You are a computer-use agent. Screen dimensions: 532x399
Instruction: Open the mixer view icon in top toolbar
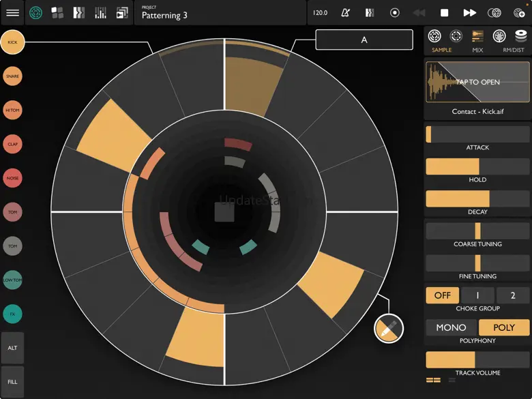click(100, 13)
